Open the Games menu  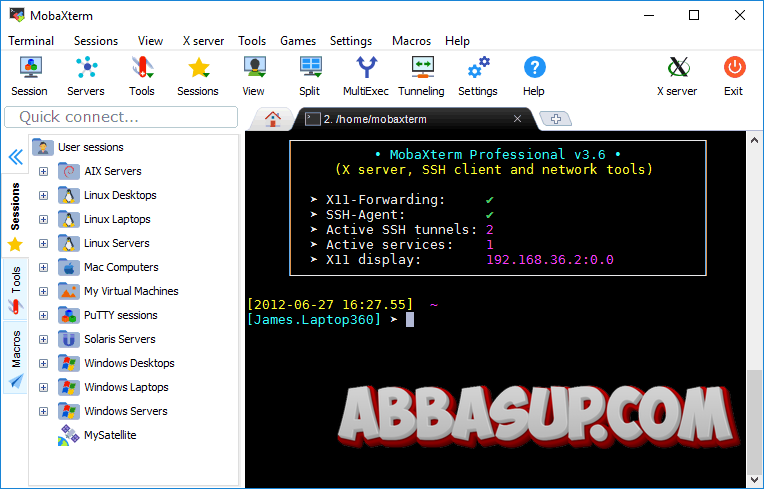click(298, 41)
